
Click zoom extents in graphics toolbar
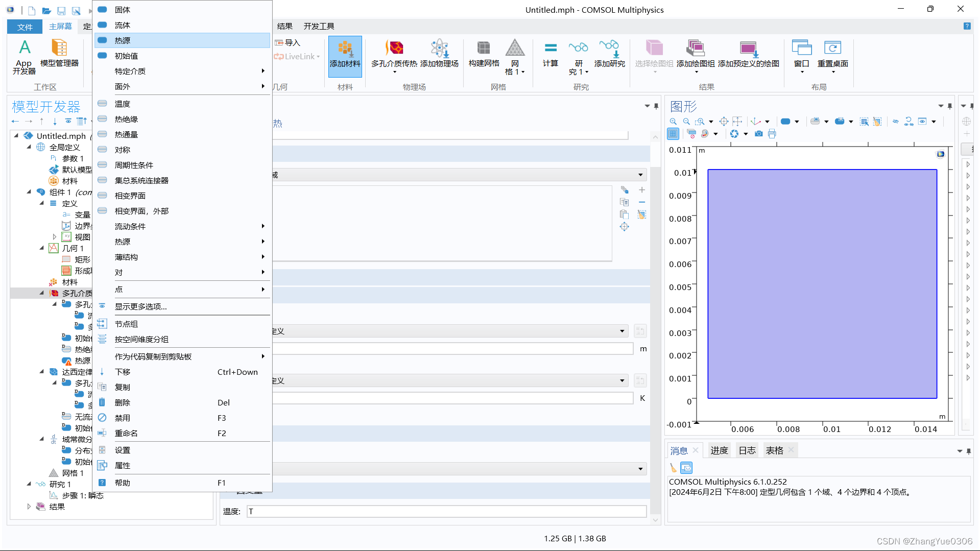coord(724,122)
